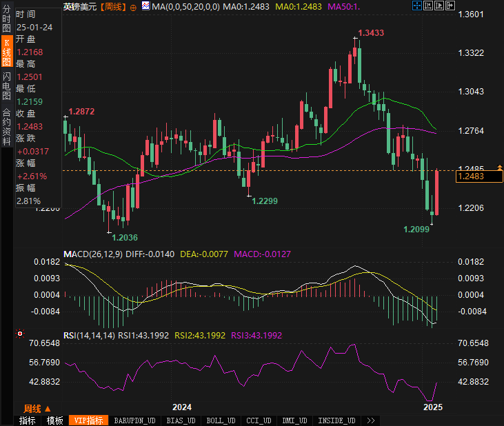This screenshot has width=504, height=426.
Task: Click the 1.2036 low price label
Action: 125,238
